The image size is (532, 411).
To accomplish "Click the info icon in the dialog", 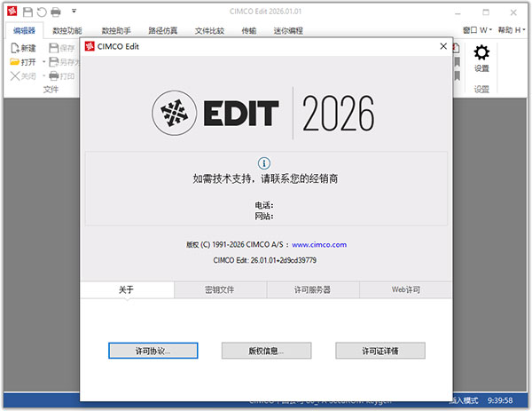I will click(x=264, y=163).
